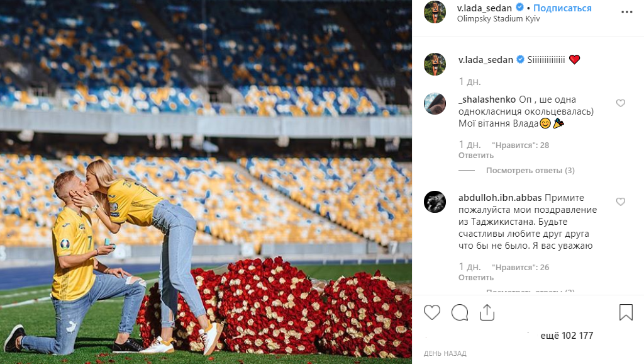Viewport: 644px width, 364px height.
Task: Open Olimpsky Stadium Kyiv location
Action: 498,19
